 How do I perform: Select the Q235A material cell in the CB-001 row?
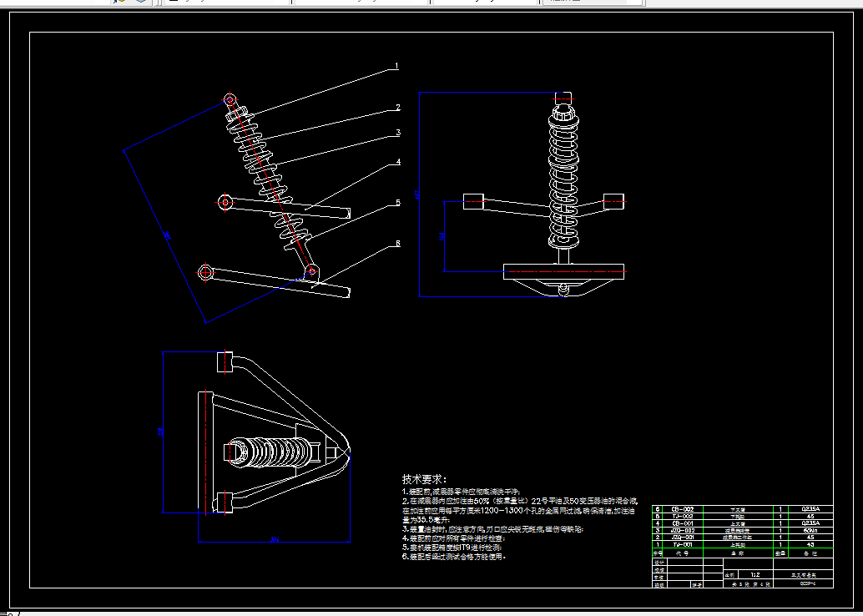click(x=810, y=523)
